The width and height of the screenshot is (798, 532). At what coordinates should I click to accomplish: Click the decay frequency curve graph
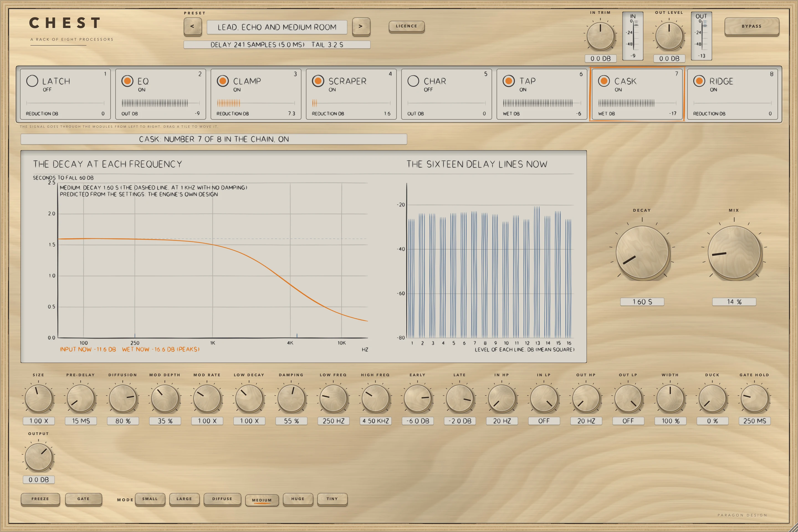coord(213,260)
